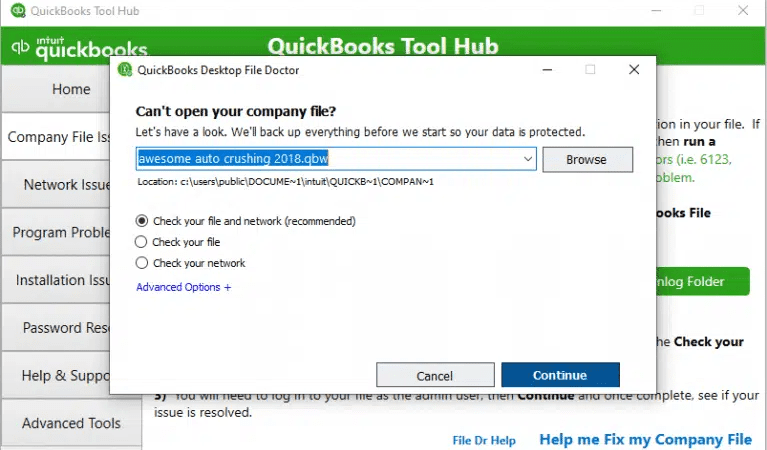
Task: Choose the 'Check your network' radio option
Action: [x=141, y=263]
